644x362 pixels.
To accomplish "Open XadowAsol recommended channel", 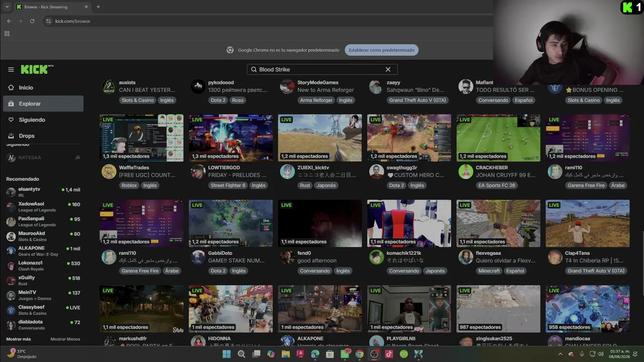I will click(x=43, y=207).
